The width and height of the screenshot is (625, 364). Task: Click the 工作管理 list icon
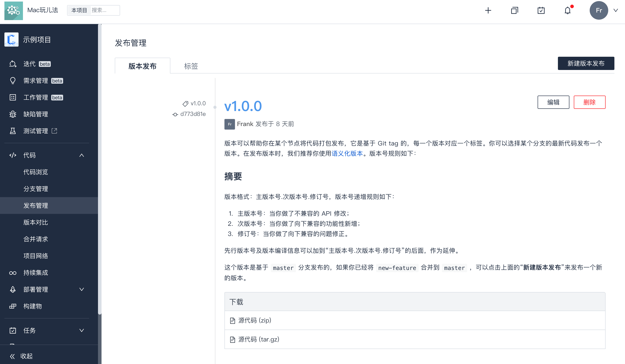[13, 98]
